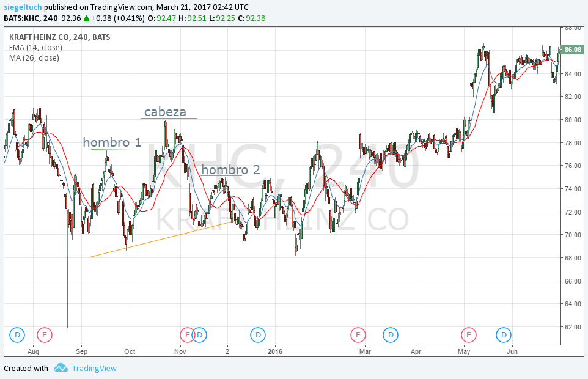
Task: Open the siegeltuch author profile link
Action: tap(23, 7)
